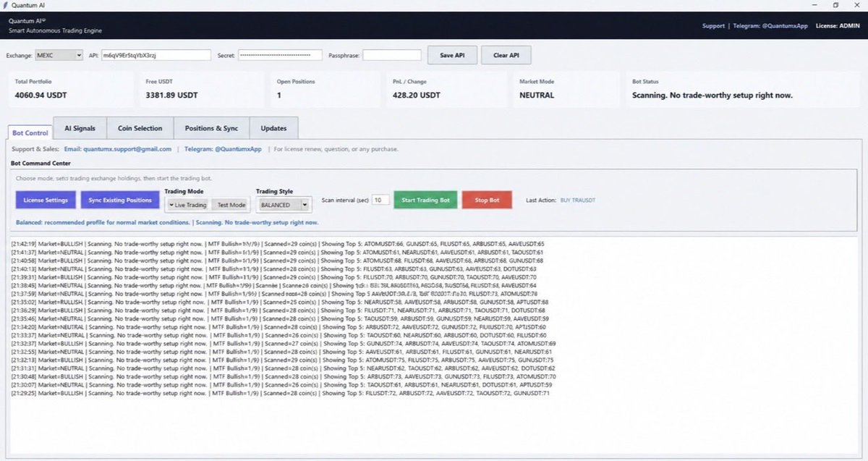The image size is (868, 461).
Task: Click the log line timestamped 21:35:46
Action: coord(280,318)
